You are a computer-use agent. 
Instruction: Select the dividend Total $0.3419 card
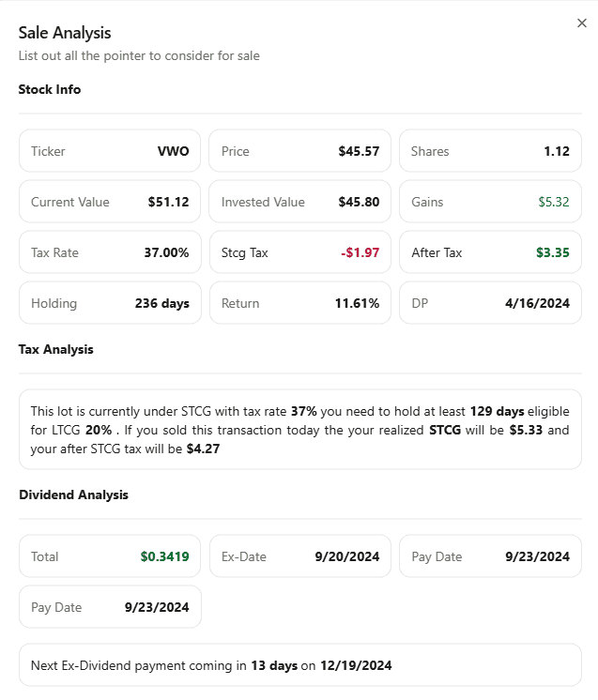[110, 556]
